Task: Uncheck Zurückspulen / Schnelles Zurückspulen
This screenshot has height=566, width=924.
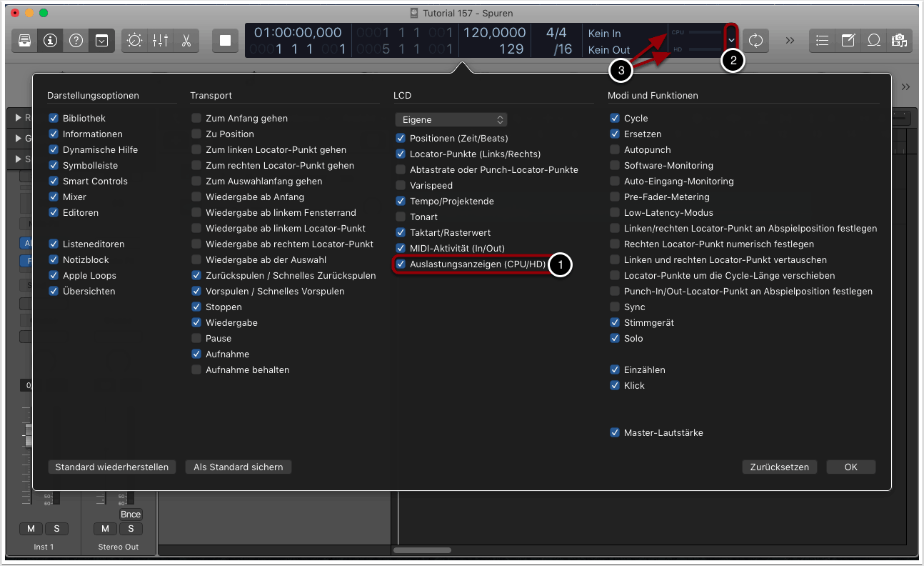Action: (196, 275)
